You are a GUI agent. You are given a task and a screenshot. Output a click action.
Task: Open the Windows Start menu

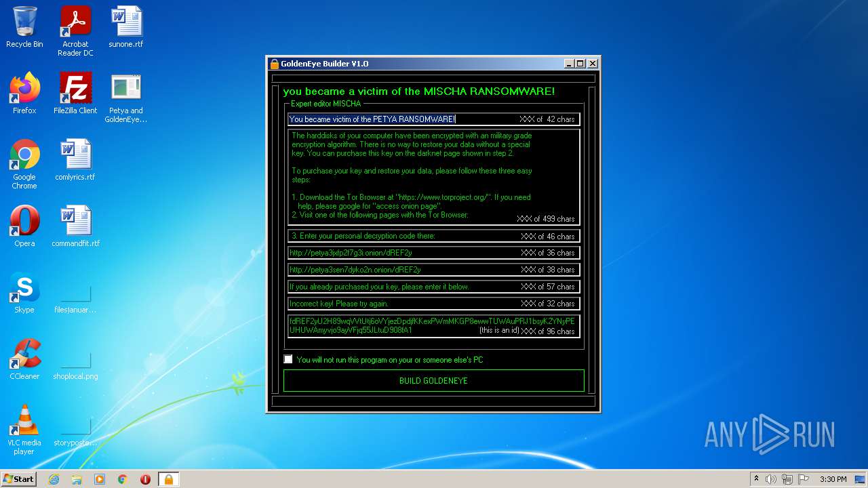pyautogui.click(x=19, y=479)
